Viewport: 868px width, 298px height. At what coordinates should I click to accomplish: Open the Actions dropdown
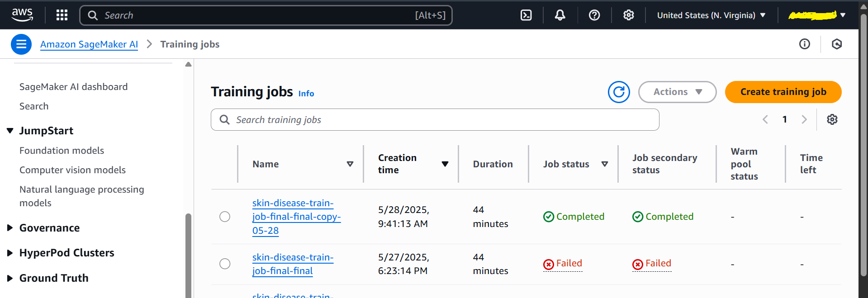677,92
